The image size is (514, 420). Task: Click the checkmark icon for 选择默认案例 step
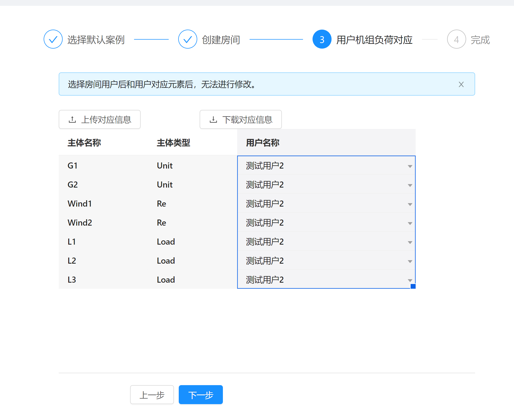coord(53,39)
